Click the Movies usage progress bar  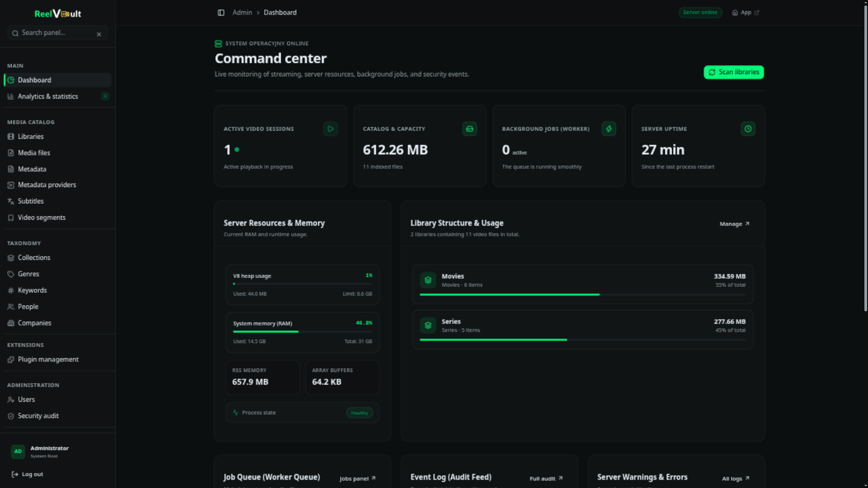tap(583, 295)
